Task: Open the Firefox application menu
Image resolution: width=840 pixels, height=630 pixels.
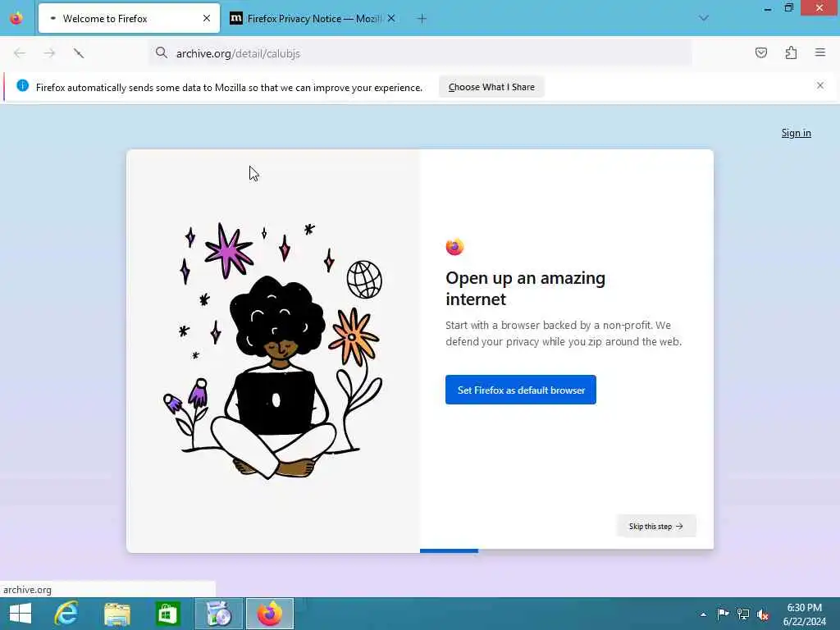Action: (x=820, y=52)
